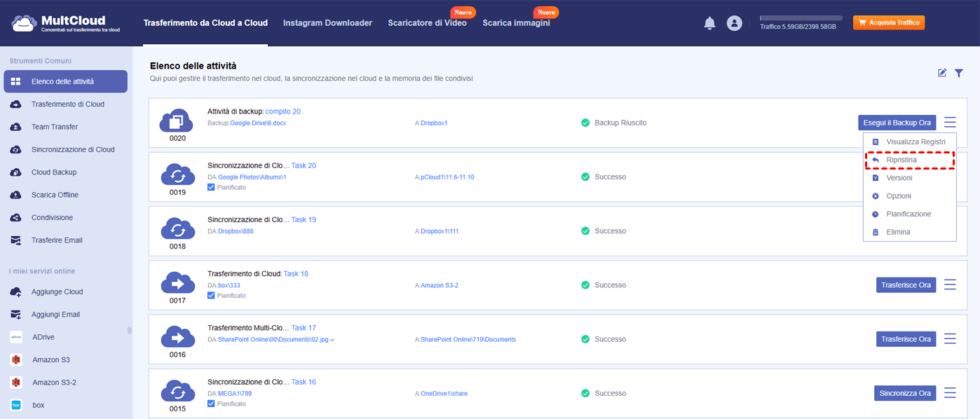Viewport: 980px width, 419px height.
Task: Open hamburger menu for Task 16 row
Action: (950, 392)
